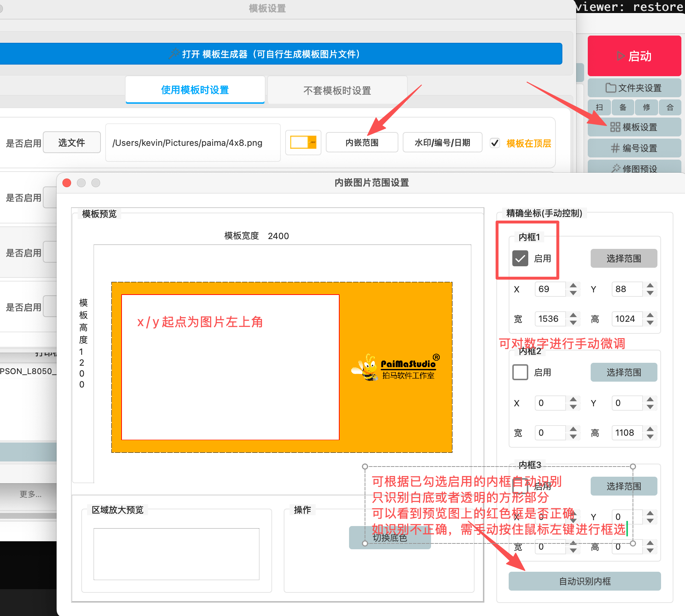Click the 启动 launch button
685x616 pixels.
click(x=634, y=56)
